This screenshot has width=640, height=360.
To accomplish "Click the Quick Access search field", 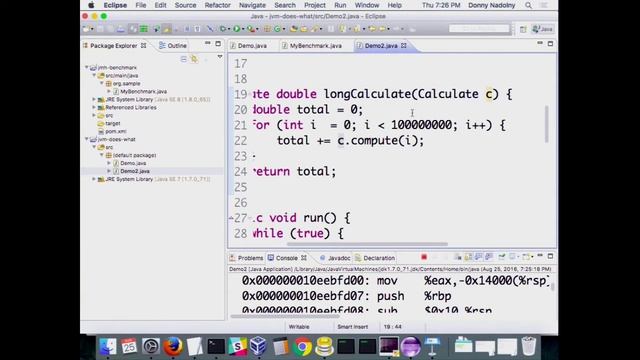I will pos(479,29).
